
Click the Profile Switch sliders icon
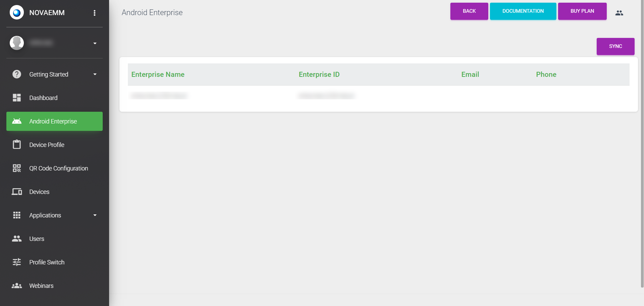pyautogui.click(x=17, y=262)
